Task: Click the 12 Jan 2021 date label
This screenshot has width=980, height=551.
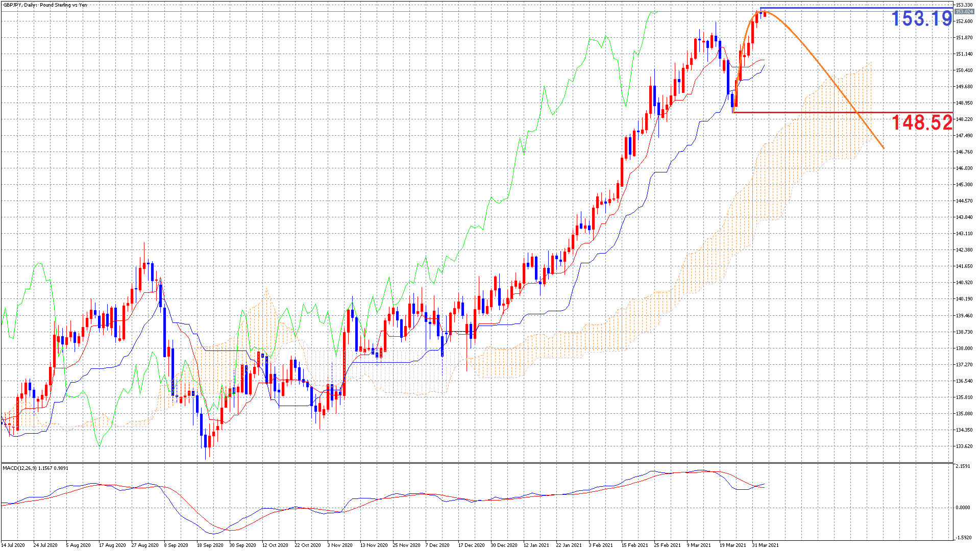Action: [536, 545]
